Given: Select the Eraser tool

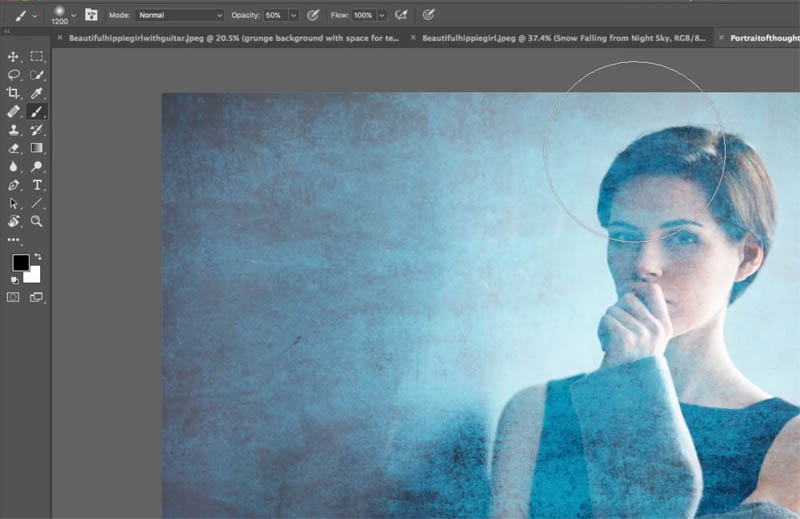Looking at the screenshot, I should coord(13,148).
